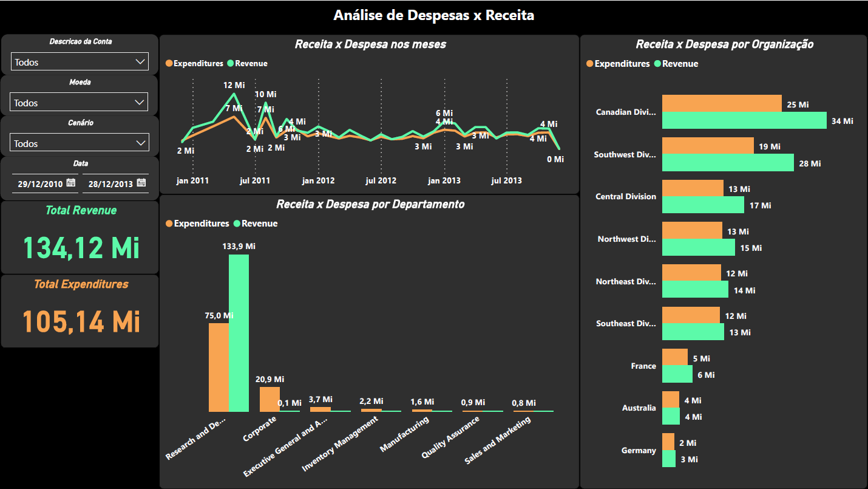Click the Total Expenditures value 105,14 Mi
The width and height of the screenshot is (868, 489).
pyautogui.click(x=81, y=321)
